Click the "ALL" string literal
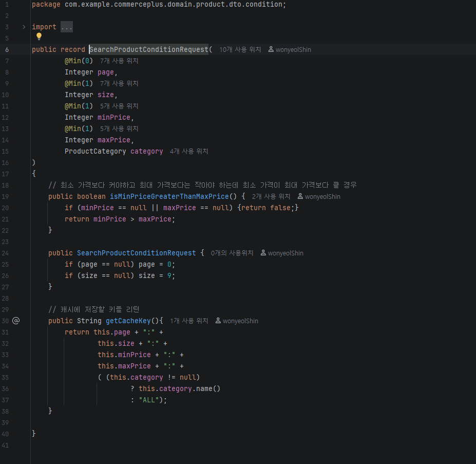This screenshot has width=476, height=464. point(149,400)
